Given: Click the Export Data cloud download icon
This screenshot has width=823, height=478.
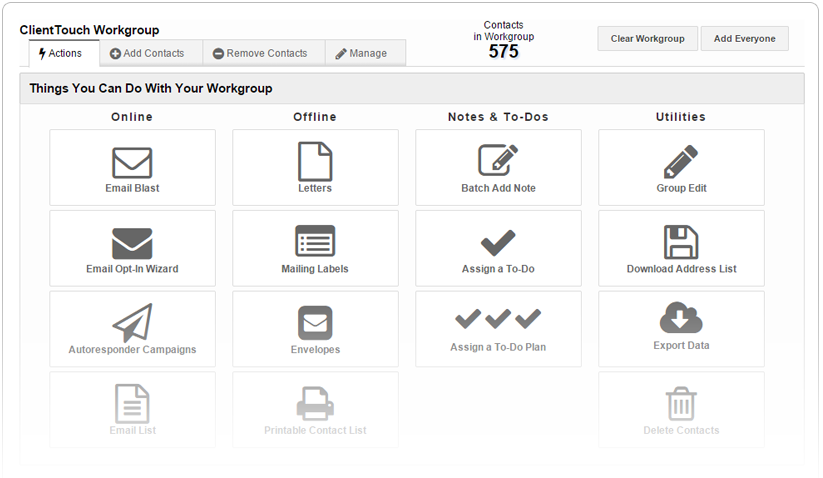Looking at the screenshot, I should (x=681, y=317).
